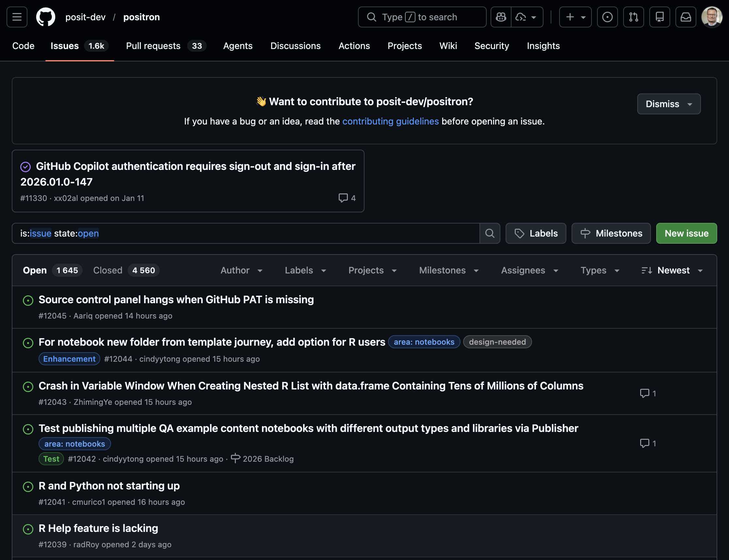Open comments on the Crash in Variable Window issue
729x560 pixels.
[648, 393]
